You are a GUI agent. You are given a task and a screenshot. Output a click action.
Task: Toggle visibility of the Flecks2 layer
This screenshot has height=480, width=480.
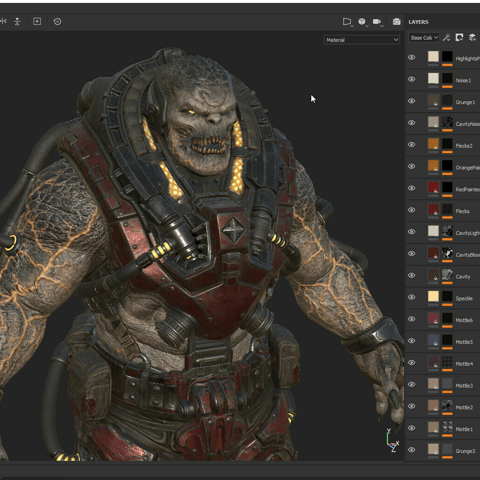[x=412, y=145]
